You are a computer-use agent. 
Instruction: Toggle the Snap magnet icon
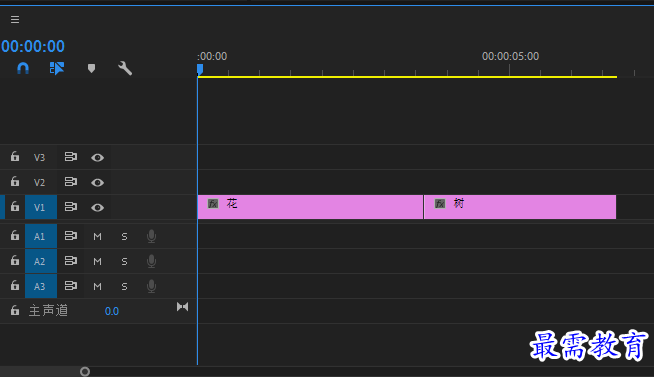tap(23, 68)
